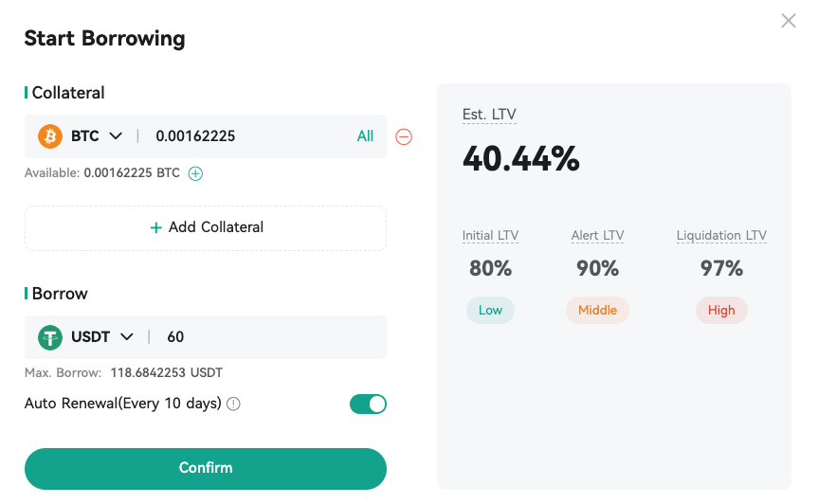This screenshot has height=504, width=818.
Task: Click the Liquidation LTV label
Action: pos(721,236)
